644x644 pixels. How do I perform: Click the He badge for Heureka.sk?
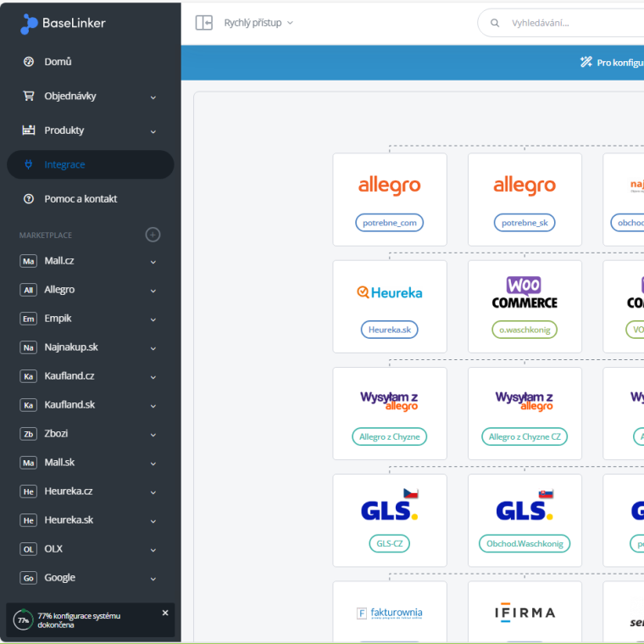click(28, 520)
